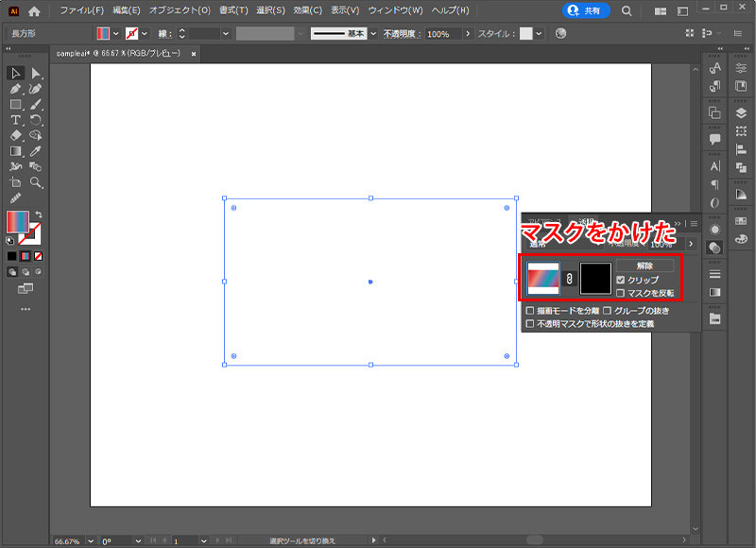Viewport: 756px width, 548px height.
Task: Select the Direct Selection tool
Action: pos(36,74)
